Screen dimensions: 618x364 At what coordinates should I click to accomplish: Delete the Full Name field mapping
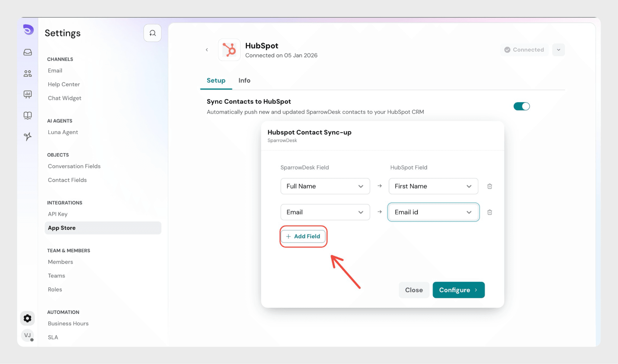(489, 186)
